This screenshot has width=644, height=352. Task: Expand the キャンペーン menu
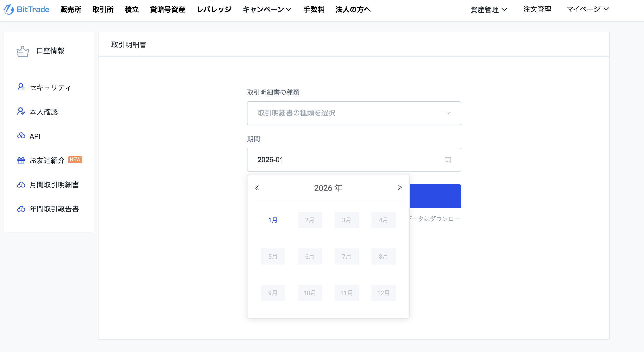click(x=267, y=10)
